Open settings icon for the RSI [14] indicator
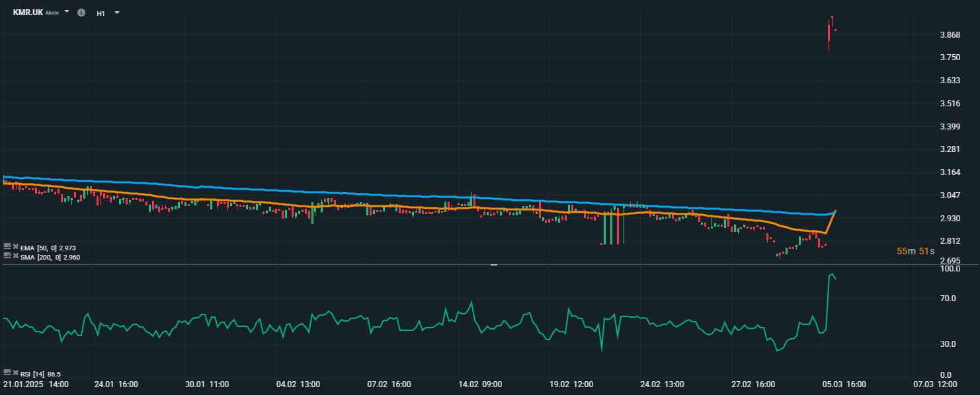 point(7,373)
